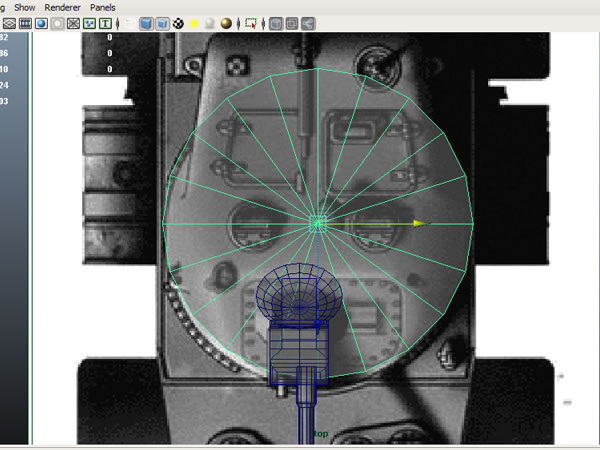Toggle the X-Ray Joints icon
600x450 pixels.
[308, 24]
